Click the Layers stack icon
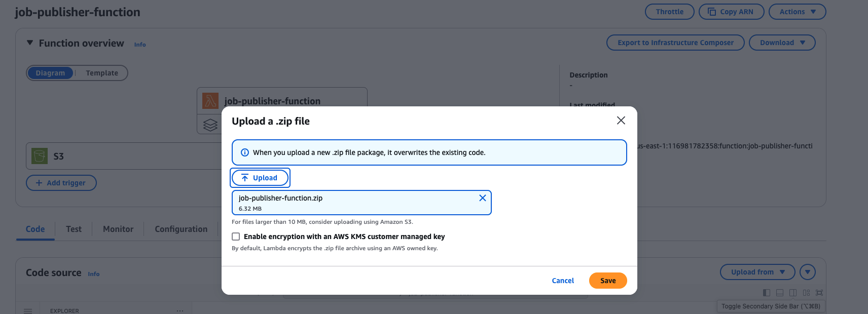Viewport: 868px width, 314px height. [x=210, y=125]
